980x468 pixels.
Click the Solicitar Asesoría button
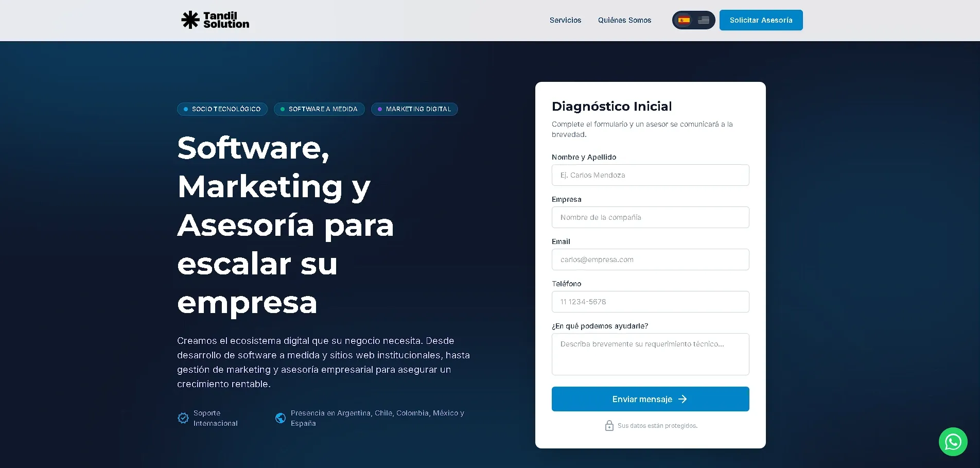point(761,20)
